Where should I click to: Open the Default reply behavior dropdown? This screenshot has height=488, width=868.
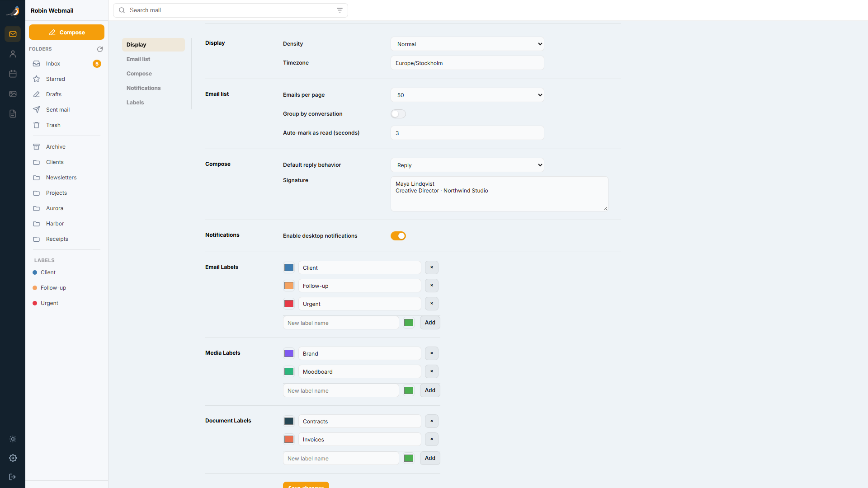(467, 165)
